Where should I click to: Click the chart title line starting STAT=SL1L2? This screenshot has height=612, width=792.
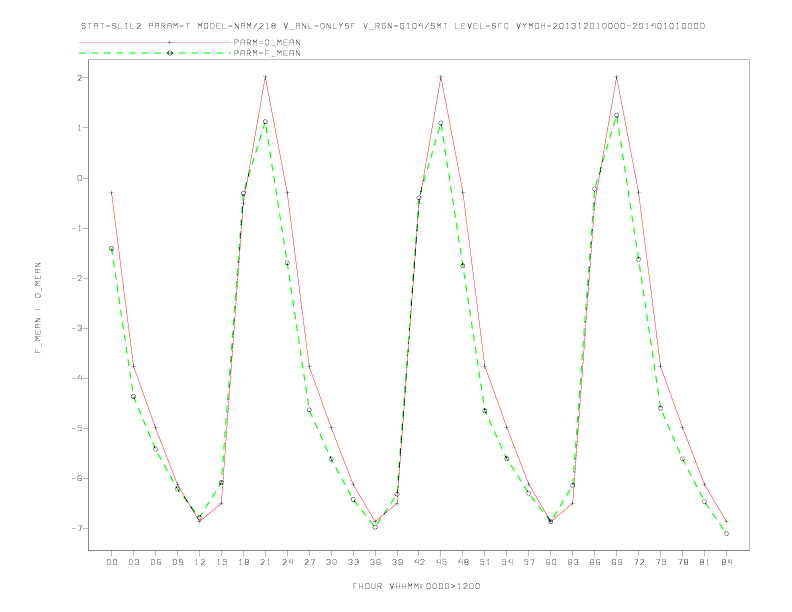(392, 26)
